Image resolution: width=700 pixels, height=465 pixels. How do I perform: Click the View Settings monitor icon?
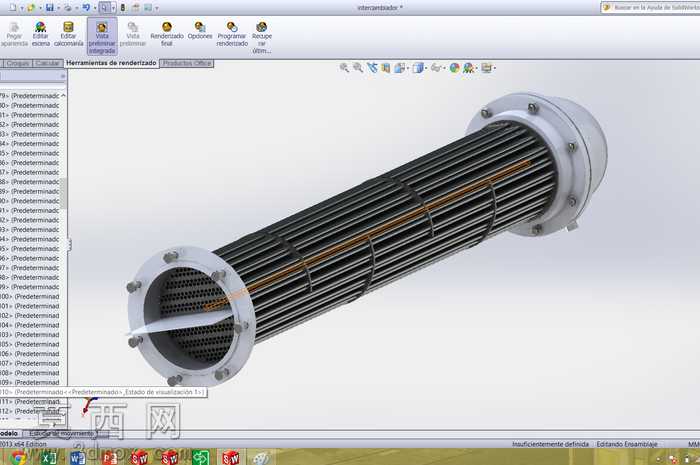click(486, 68)
